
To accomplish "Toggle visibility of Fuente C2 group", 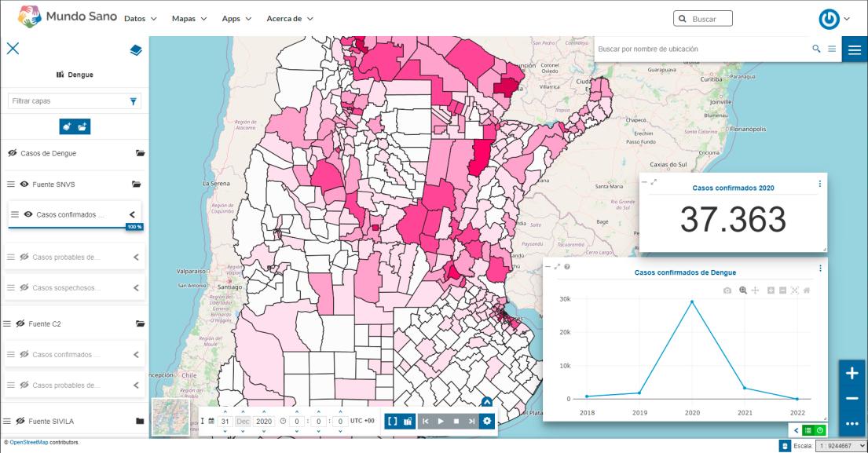I will point(21,323).
